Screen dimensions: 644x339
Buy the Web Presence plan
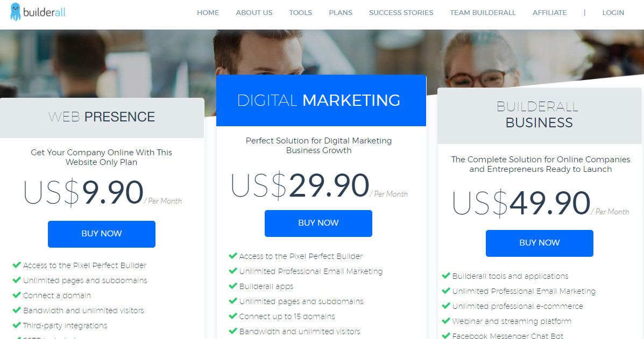coord(102,234)
